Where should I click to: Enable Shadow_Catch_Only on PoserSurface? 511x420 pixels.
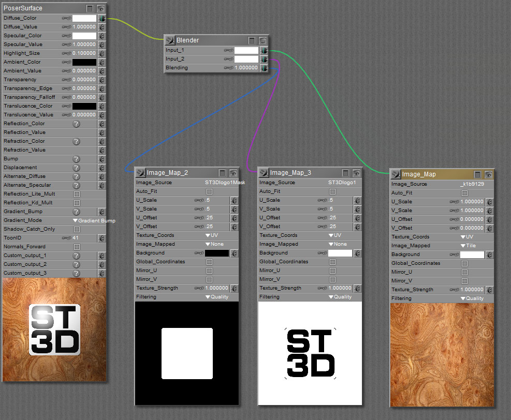coord(77,229)
